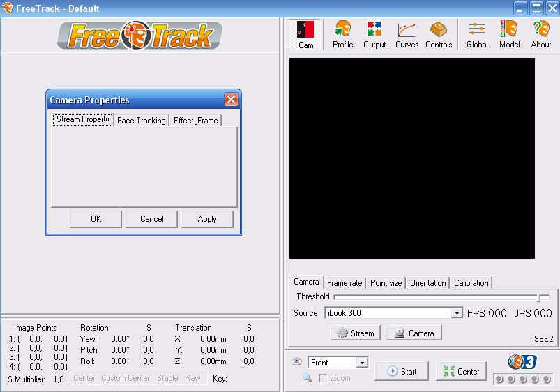Click the Pitch rotation value

(x=120, y=350)
